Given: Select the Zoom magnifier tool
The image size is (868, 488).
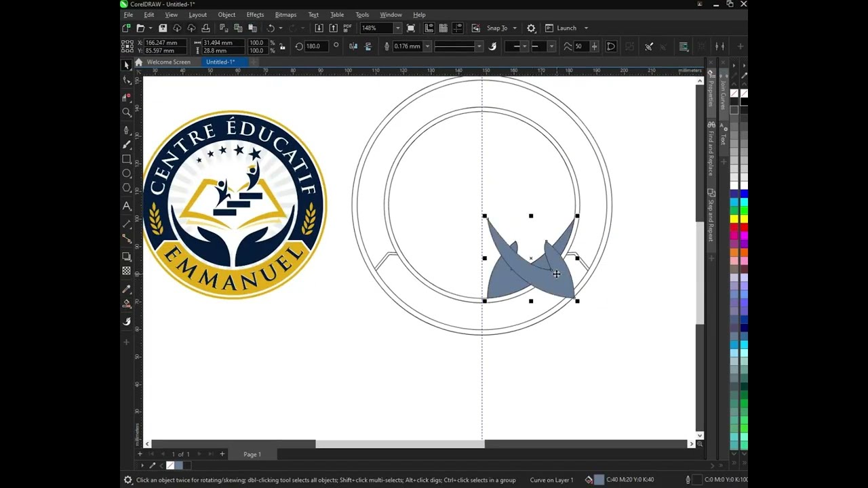Looking at the screenshot, I should pyautogui.click(x=126, y=113).
